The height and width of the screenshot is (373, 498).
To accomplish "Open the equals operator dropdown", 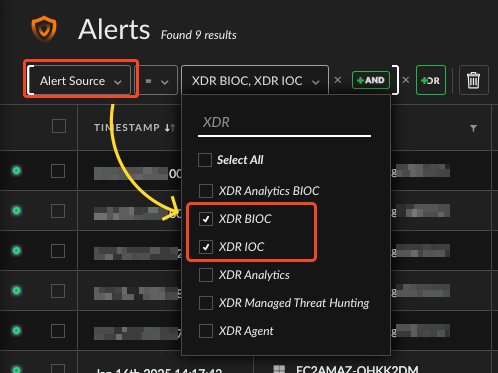I will (x=157, y=81).
